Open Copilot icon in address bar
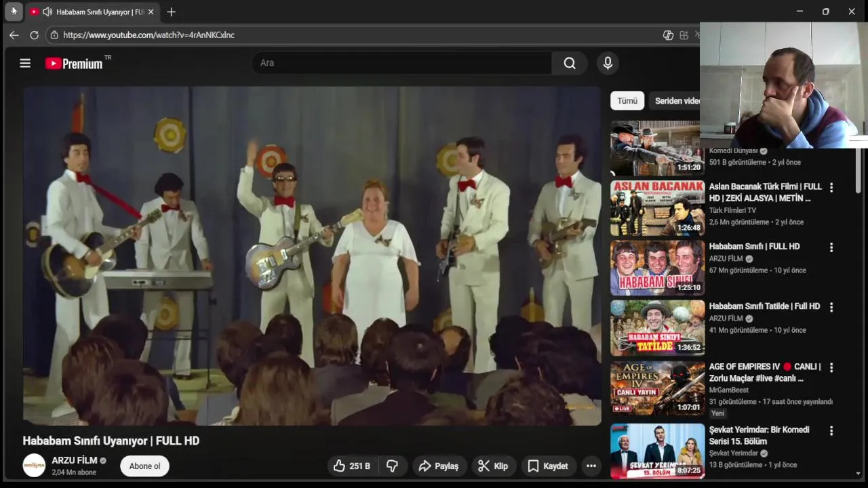Image resolution: width=868 pixels, height=488 pixels. point(668,35)
